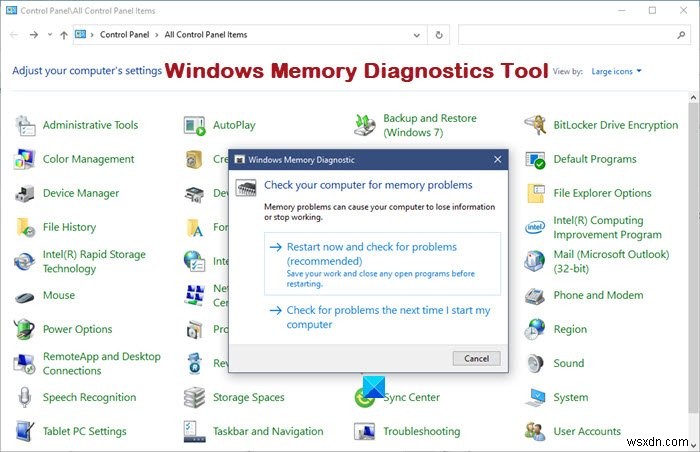This screenshot has height=452, width=700.
Task: Go up one level with the Up arrow
Action: (64, 35)
